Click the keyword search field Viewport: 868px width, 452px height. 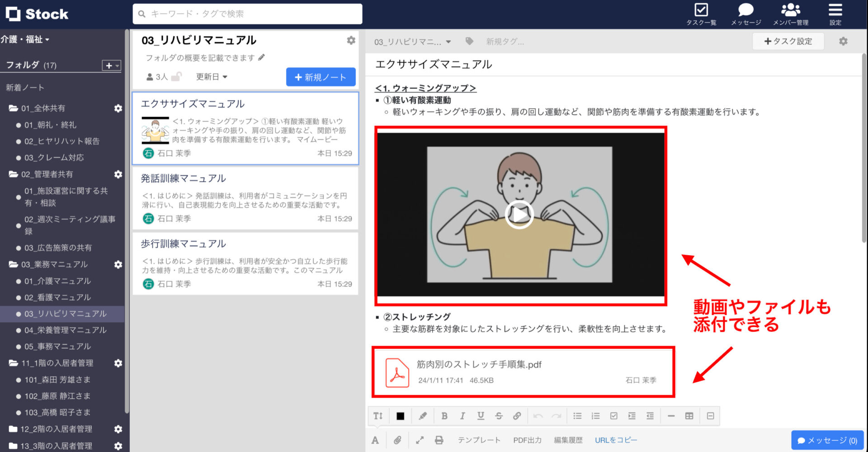pyautogui.click(x=247, y=14)
